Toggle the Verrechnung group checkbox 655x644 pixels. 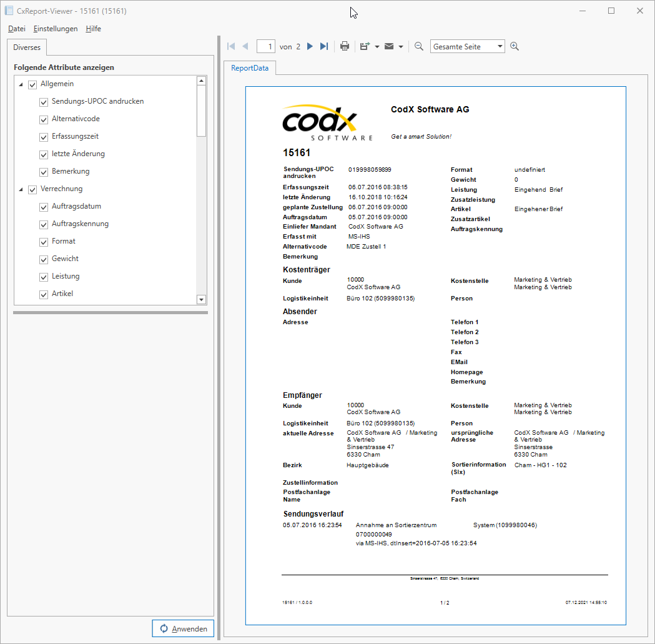(32, 190)
